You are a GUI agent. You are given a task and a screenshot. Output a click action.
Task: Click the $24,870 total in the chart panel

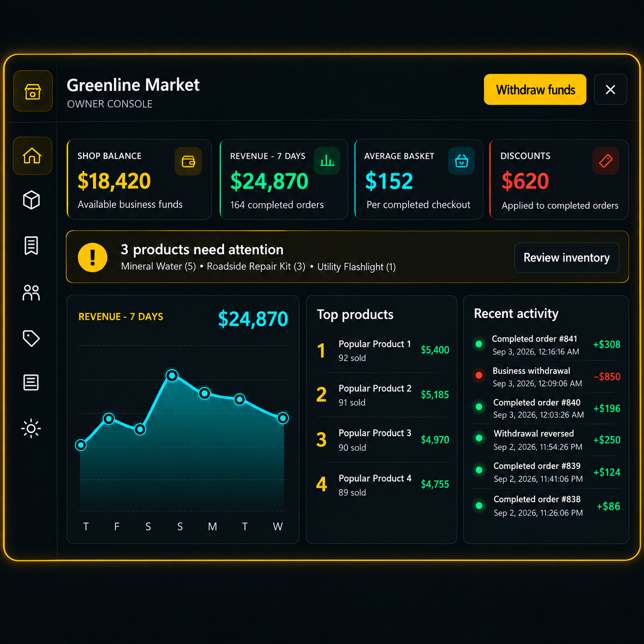[x=253, y=319]
